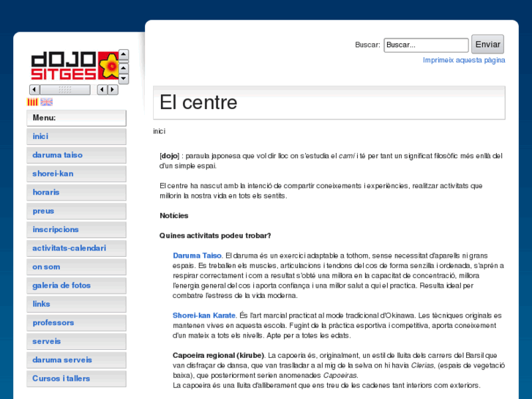Open daruma serveis menu item

pyautogui.click(x=76, y=360)
